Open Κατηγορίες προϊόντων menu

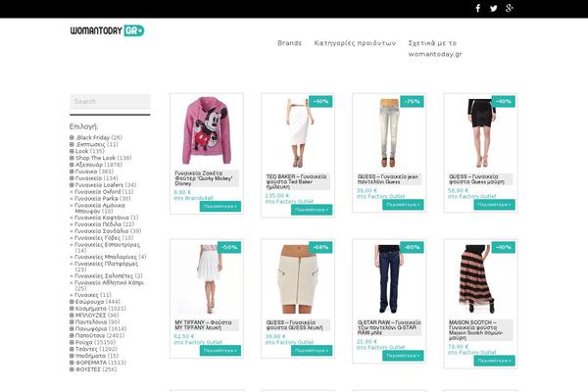(355, 43)
